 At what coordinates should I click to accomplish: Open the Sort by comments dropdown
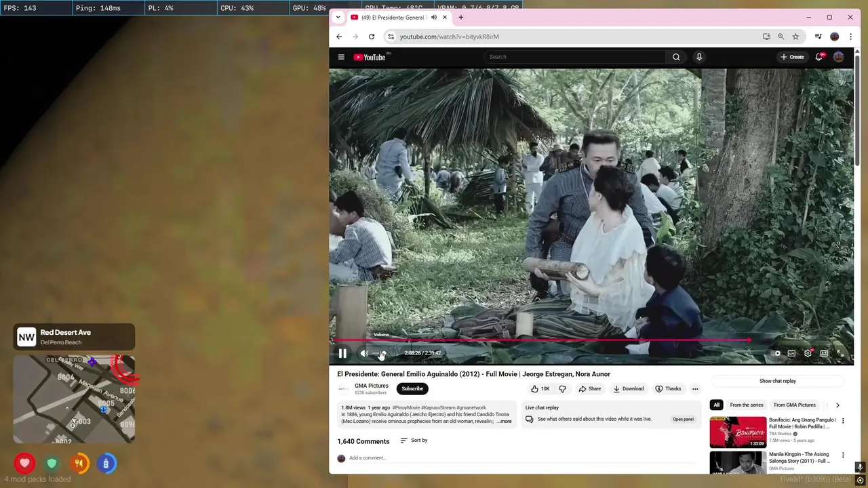click(414, 441)
